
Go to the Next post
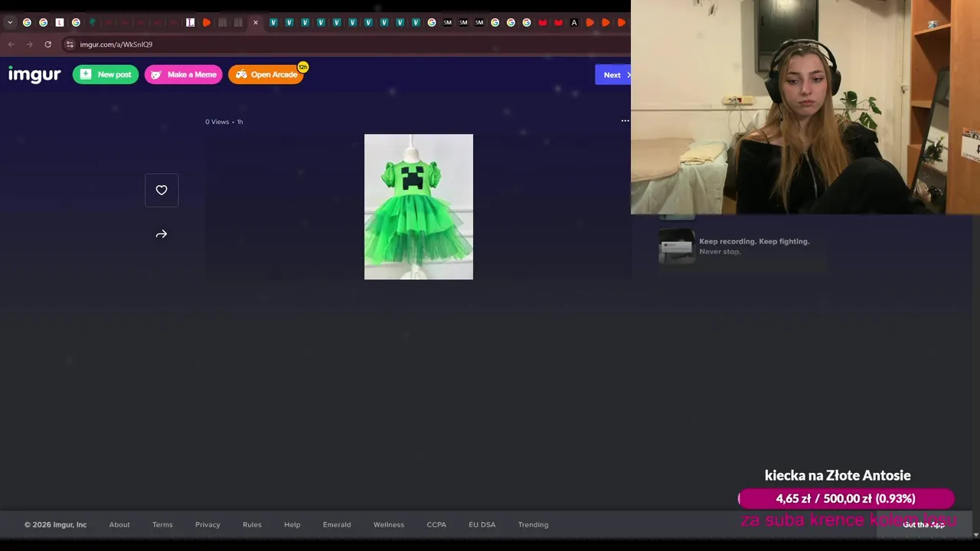coord(613,75)
